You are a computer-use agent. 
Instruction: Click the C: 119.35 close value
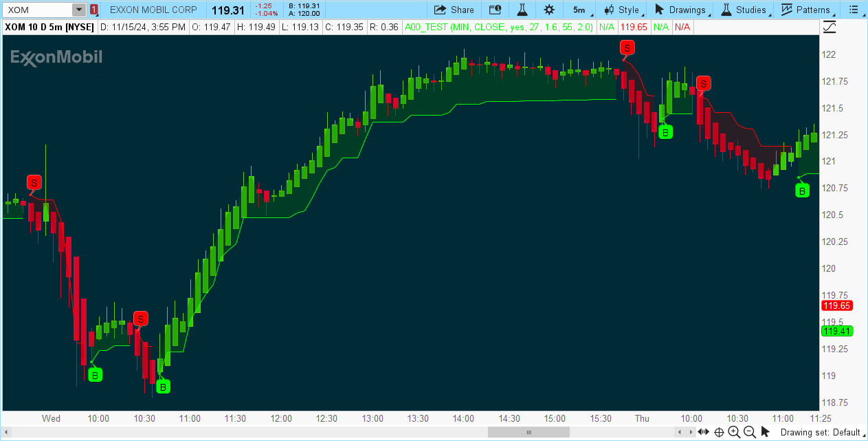coord(344,27)
